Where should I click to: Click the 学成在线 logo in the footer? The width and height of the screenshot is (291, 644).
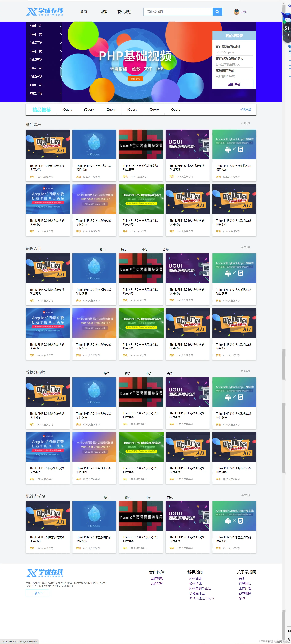click(x=45, y=573)
